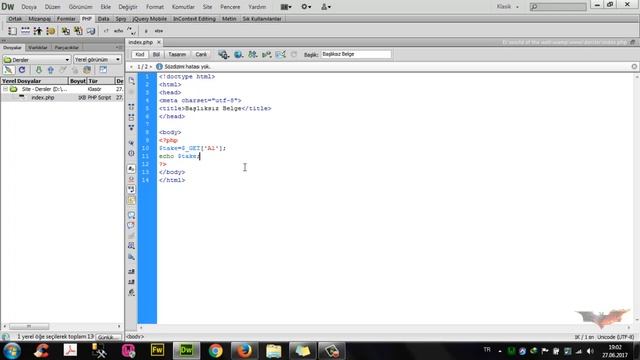The image size is (640, 360).
Task: Click the PHP if insert icon
Action: (146, 31)
